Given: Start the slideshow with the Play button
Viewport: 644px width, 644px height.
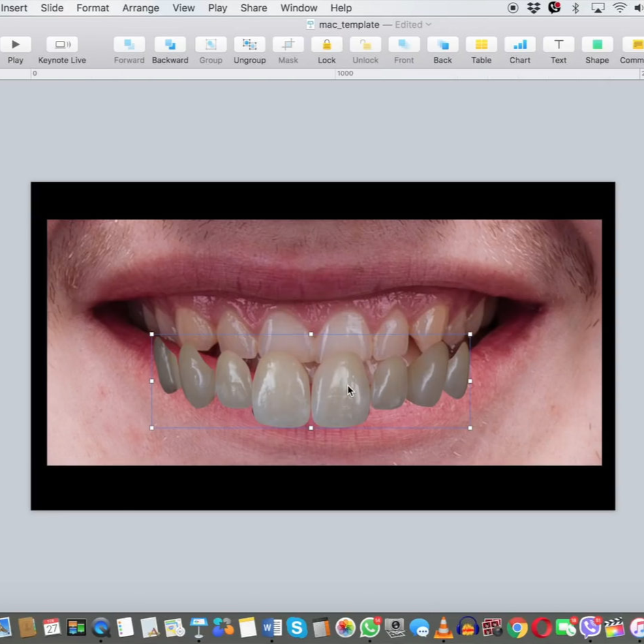Looking at the screenshot, I should pyautogui.click(x=15, y=45).
